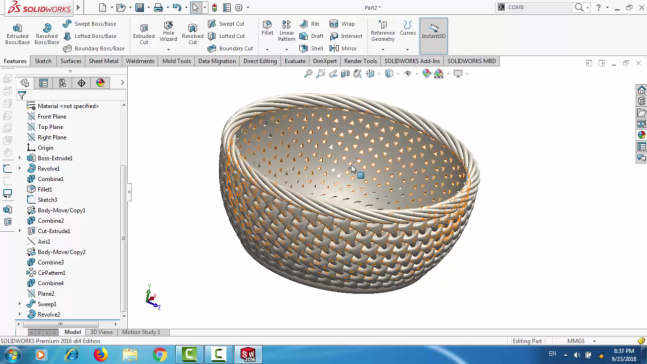Choose Lofted Cut
Image resolution: width=647 pixels, height=364 pixels.
227,36
